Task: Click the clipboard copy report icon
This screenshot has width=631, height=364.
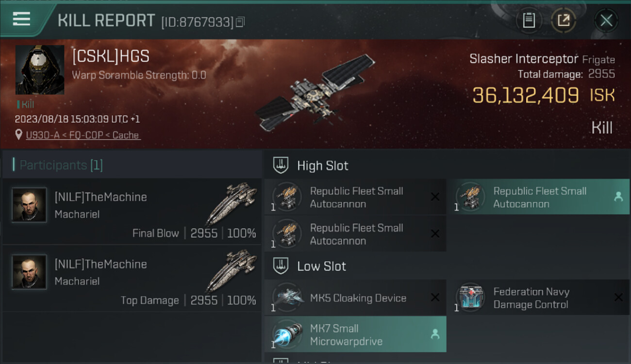Action: click(x=529, y=20)
